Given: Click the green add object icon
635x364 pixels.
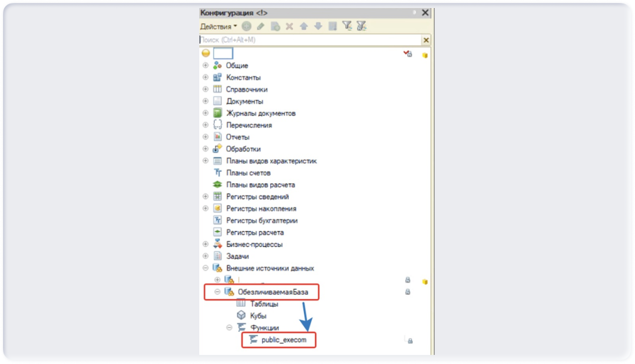Looking at the screenshot, I should click(x=246, y=26).
